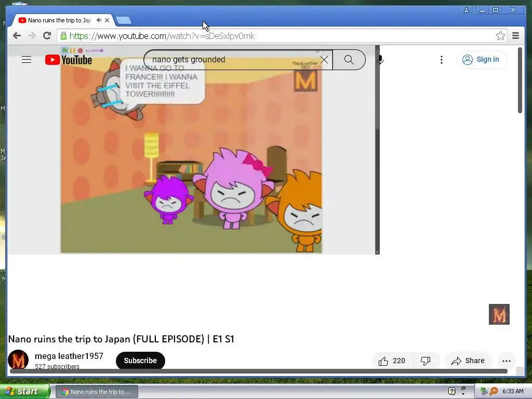Image resolution: width=532 pixels, height=399 pixels.
Task: Select the Nano ruins the trip taskbar button
Action: pos(97,392)
